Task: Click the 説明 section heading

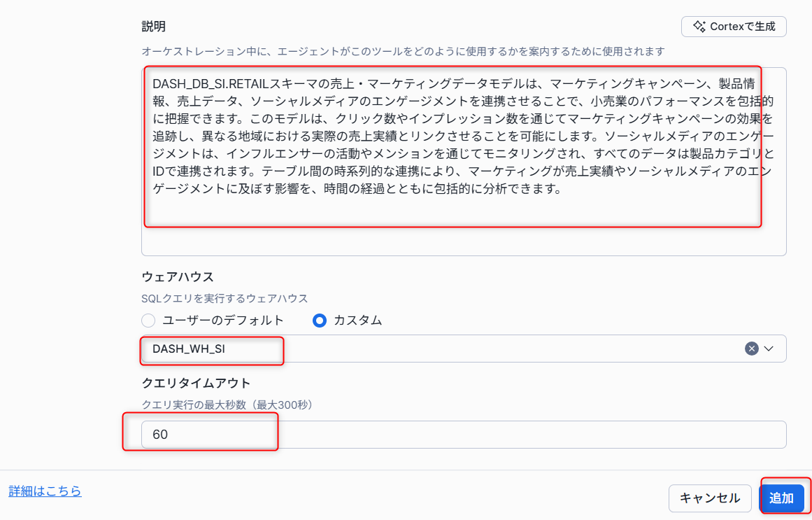Action: pyautogui.click(x=154, y=27)
